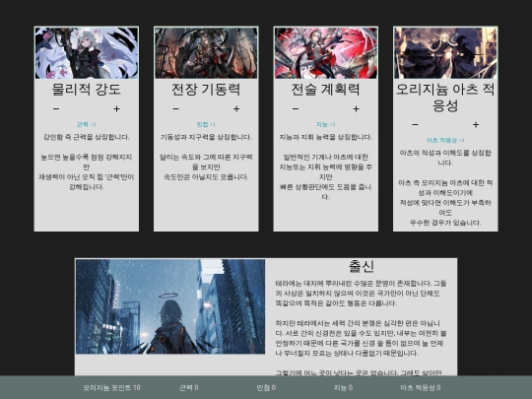Click the 지능 +1 bonus label

tap(326, 124)
